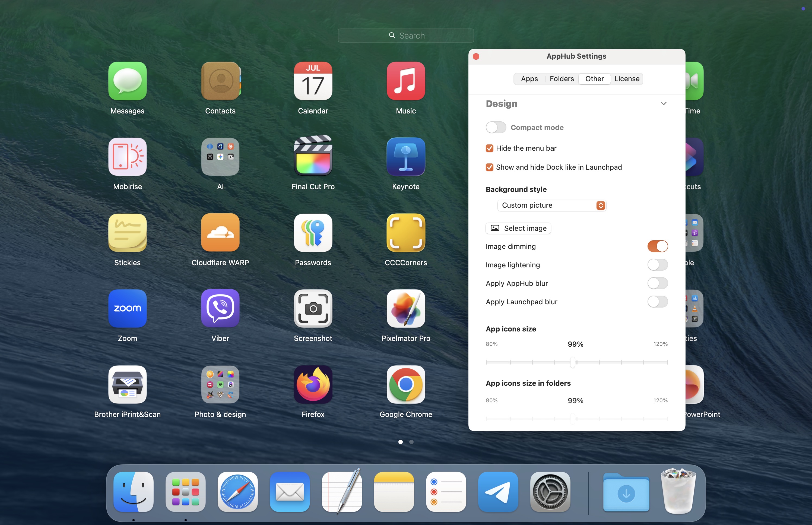Image resolution: width=812 pixels, height=525 pixels.
Task: Uncheck Show and hide Dock like in Launchpad
Action: tap(490, 167)
